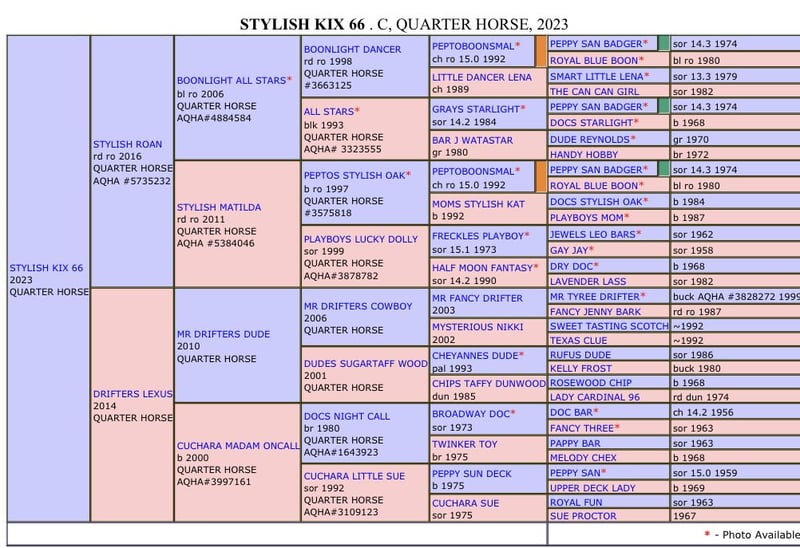Open MR FANCY DRIFTER link
This screenshot has height=548, width=800.
pyautogui.click(x=477, y=298)
